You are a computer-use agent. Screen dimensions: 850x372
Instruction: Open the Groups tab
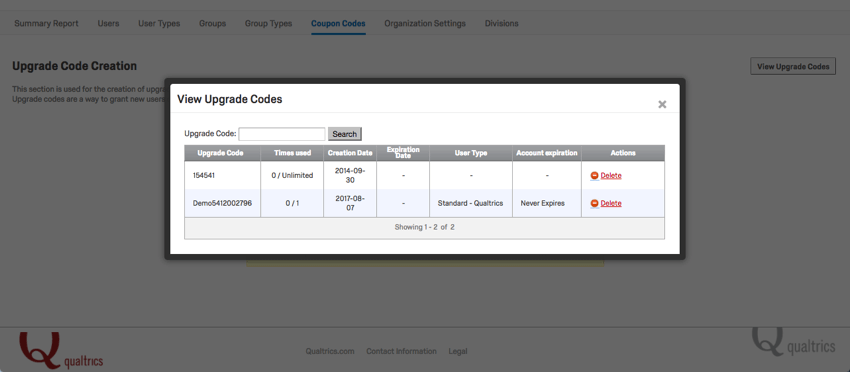(212, 23)
